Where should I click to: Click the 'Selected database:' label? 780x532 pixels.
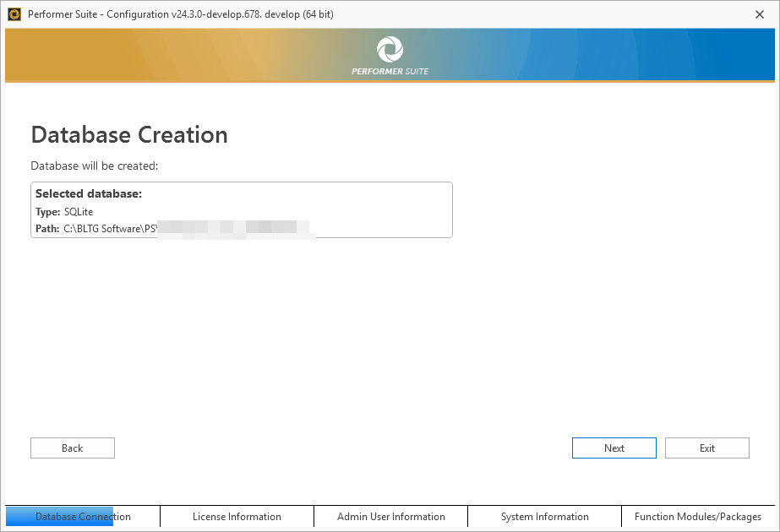[x=89, y=194]
